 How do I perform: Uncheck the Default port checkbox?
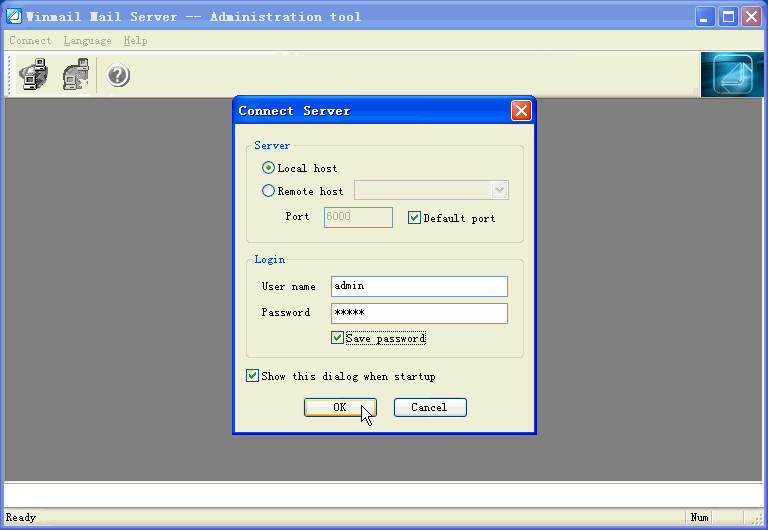click(415, 218)
